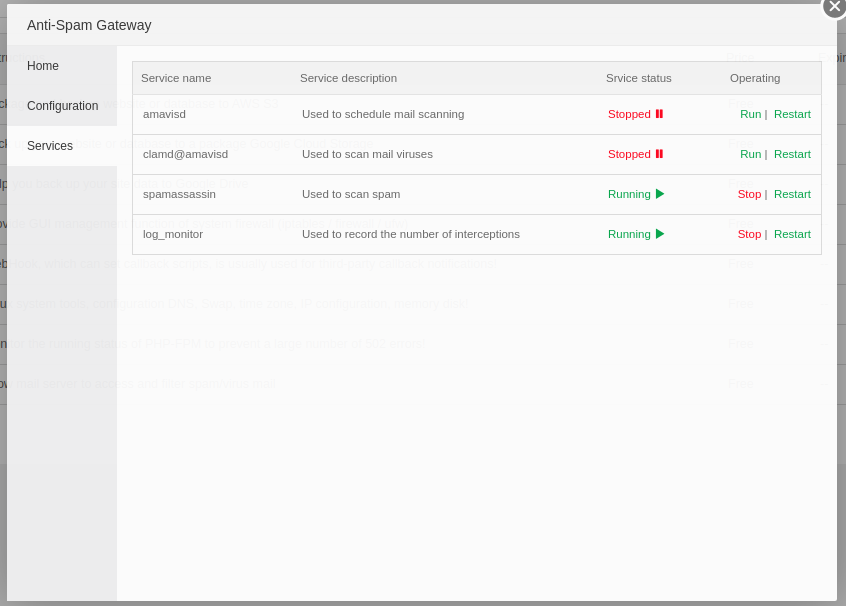Select the Services tab
Image resolution: width=846 pixels, height=606 pixels.
[x=50, y=146]
